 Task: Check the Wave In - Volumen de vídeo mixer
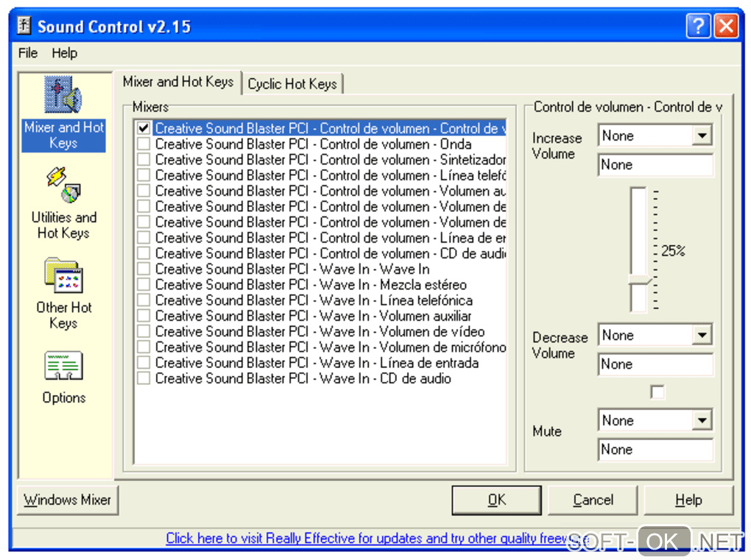click(144, 331)
